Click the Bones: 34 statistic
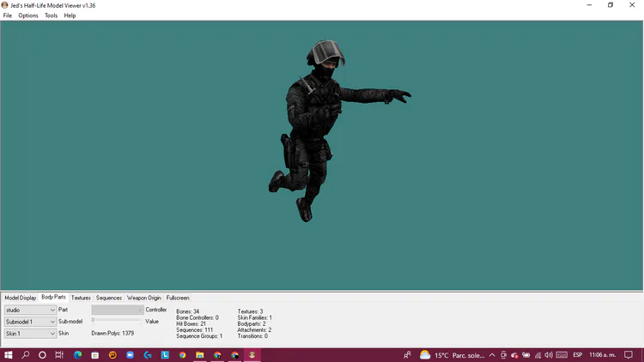This screenshot has height=362, width=644. point(188,311)
